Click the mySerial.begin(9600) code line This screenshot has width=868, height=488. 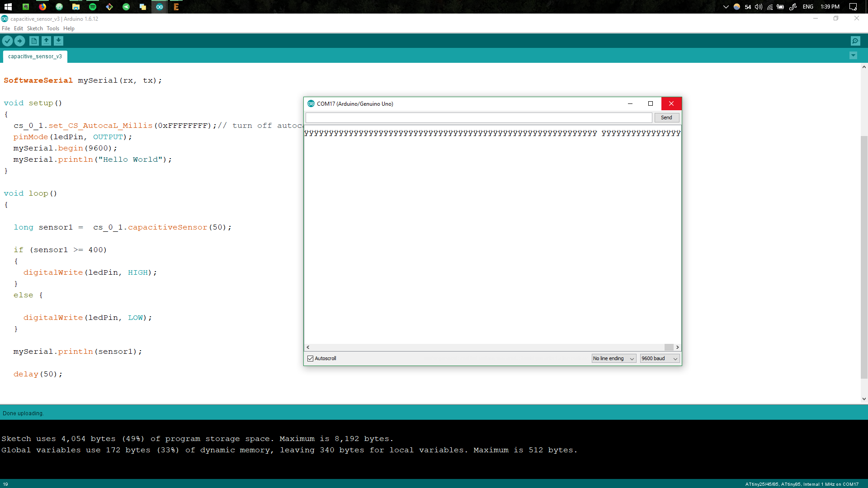pyautogui.click(x=65, y=148)
